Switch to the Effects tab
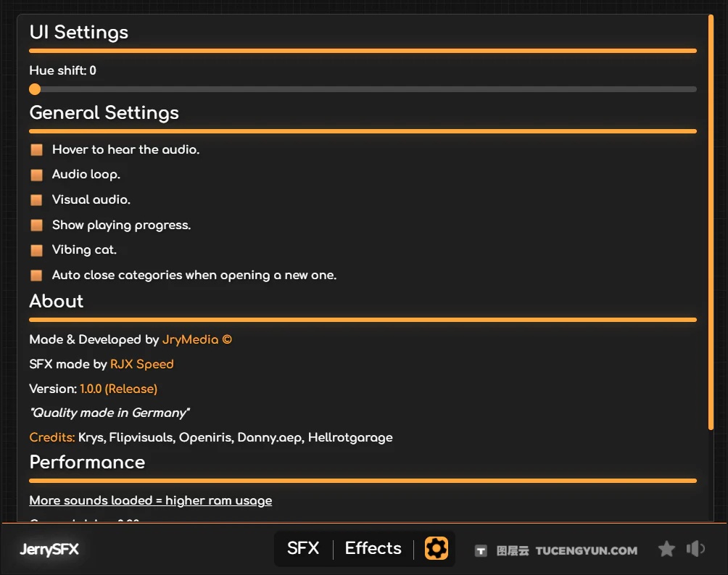Screen dimensions: 728x575 (373, 548)
